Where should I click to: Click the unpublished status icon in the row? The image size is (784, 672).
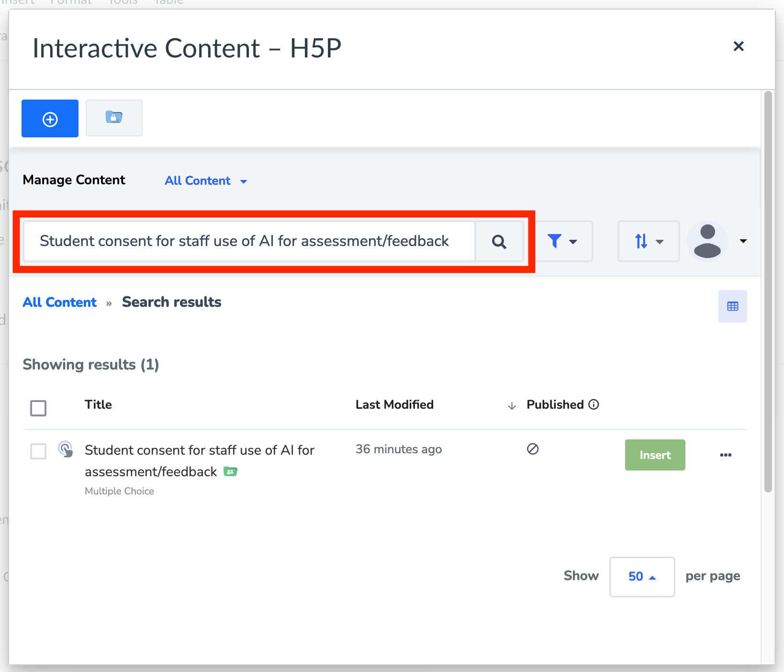[533, 449]
